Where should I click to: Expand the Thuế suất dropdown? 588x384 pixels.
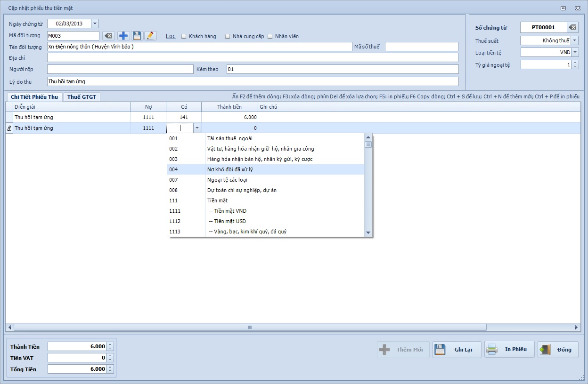click(x=575, y=40)
